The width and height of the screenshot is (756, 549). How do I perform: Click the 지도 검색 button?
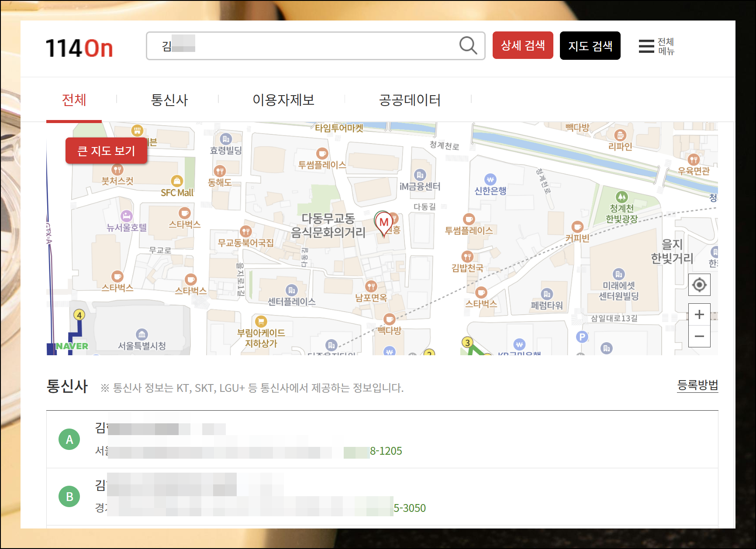590,45
